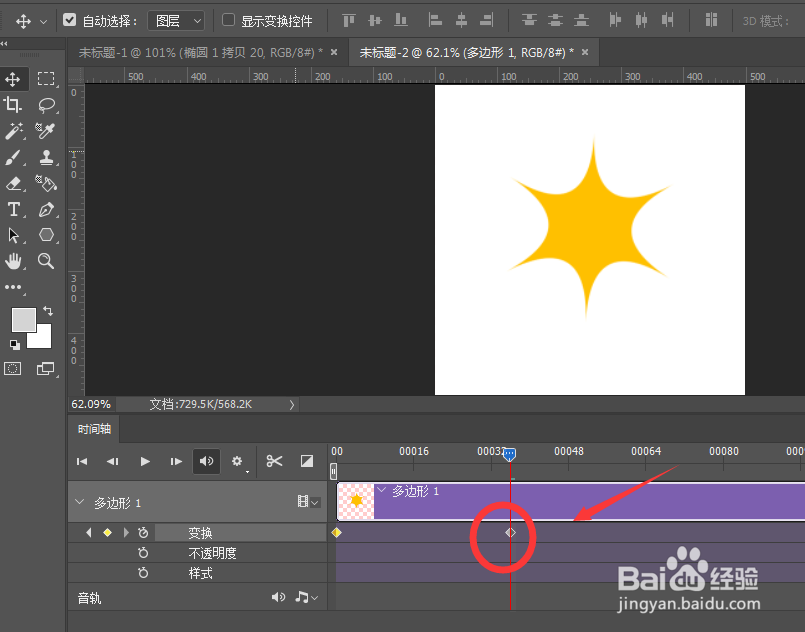
Task: Collapse the 多边形 1 track properties
Action: pyautogui.click(x=79, y=503)
